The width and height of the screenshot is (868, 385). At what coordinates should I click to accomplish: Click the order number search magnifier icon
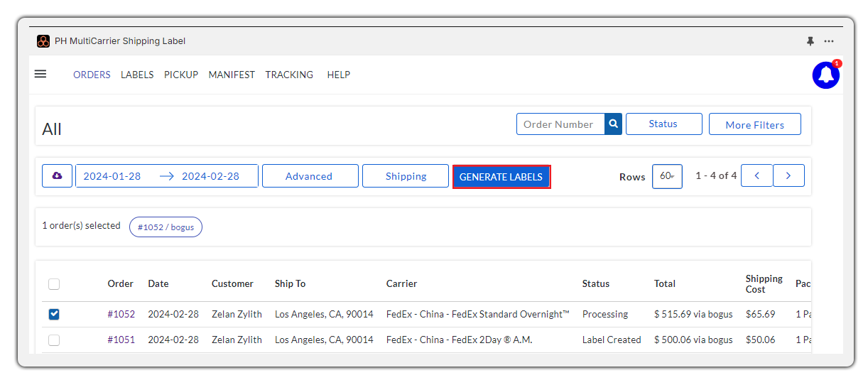click(614, 124)
